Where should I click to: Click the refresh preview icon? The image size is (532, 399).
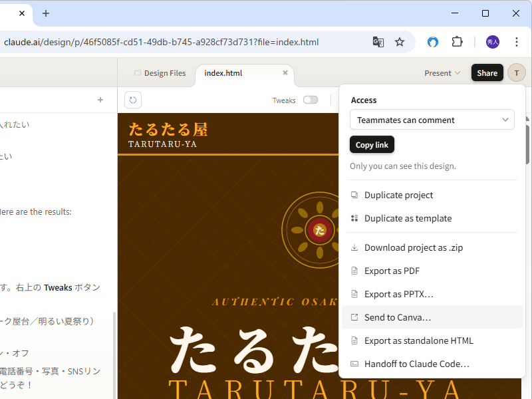[x=132, y=100]
